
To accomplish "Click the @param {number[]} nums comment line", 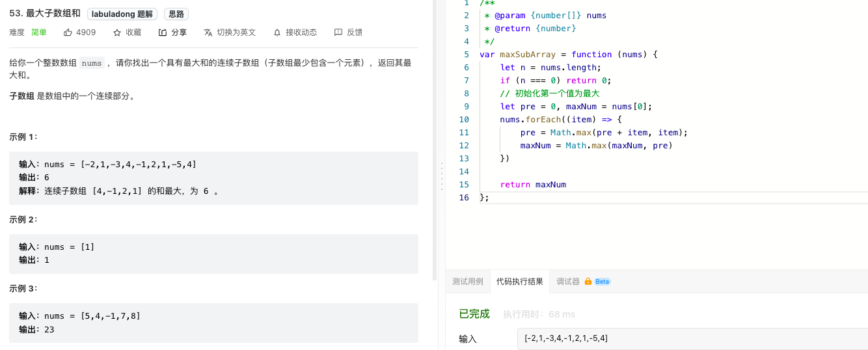I will click(545, 15).
